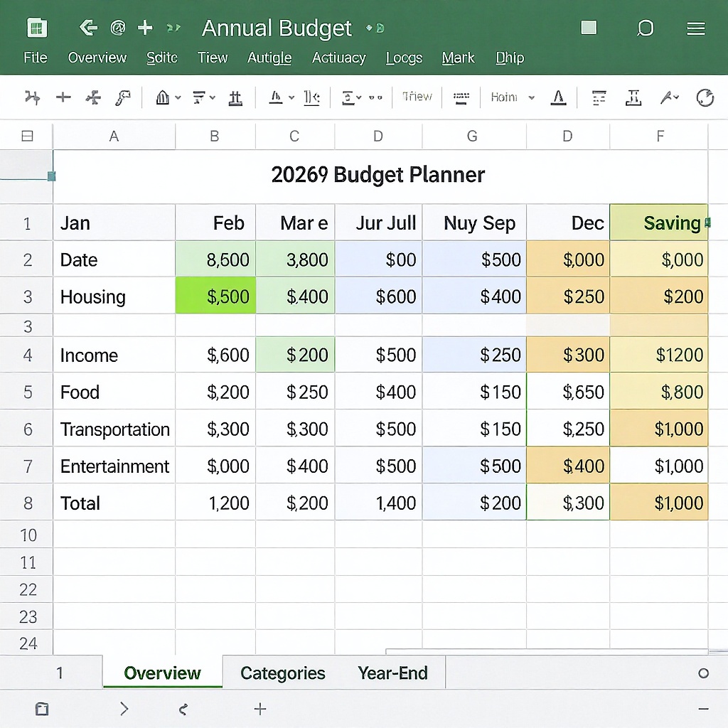Click the previous sheet back arrow
Viewport: 728px width, 728px height.
coord(183,709)
